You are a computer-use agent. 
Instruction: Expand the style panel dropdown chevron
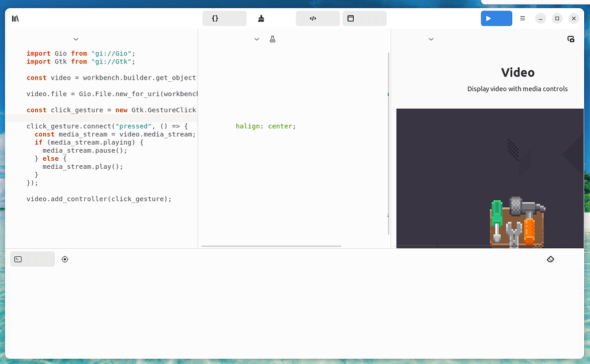(x=257, y=39)
